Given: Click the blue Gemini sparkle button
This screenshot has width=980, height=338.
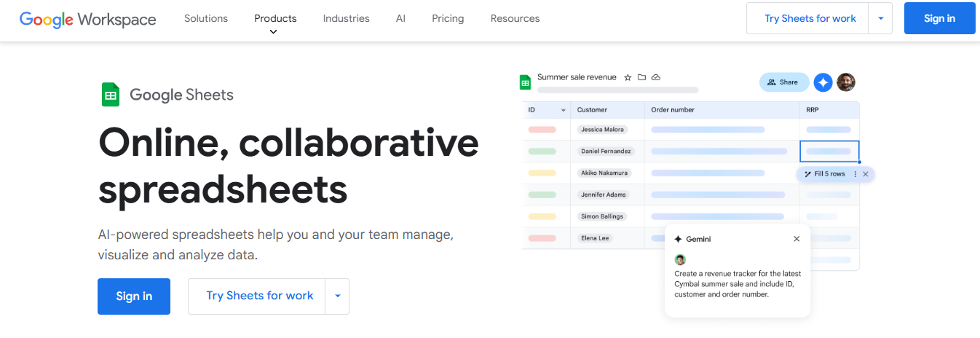Looking at the screenshot, I should [823, 82].
